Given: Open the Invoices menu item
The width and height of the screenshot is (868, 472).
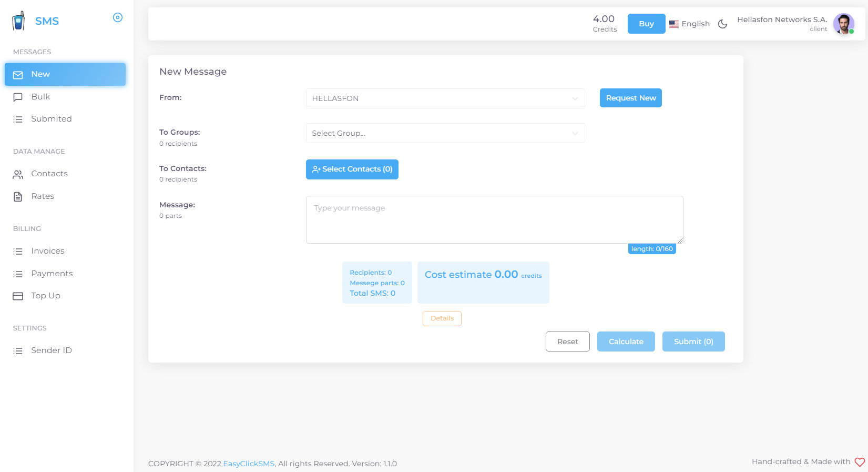Looking at the screenshot, I should [x=65, y=251].
